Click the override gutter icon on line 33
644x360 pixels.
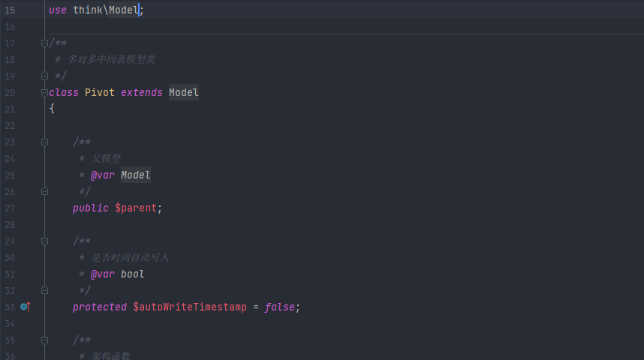click(x=25, y=307)
